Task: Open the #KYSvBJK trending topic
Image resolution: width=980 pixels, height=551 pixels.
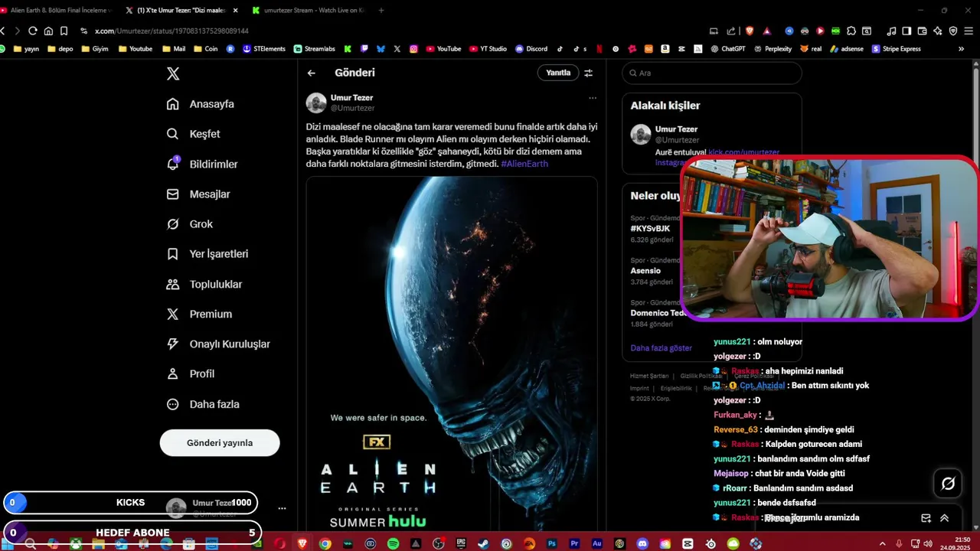Action: point(650,229)
